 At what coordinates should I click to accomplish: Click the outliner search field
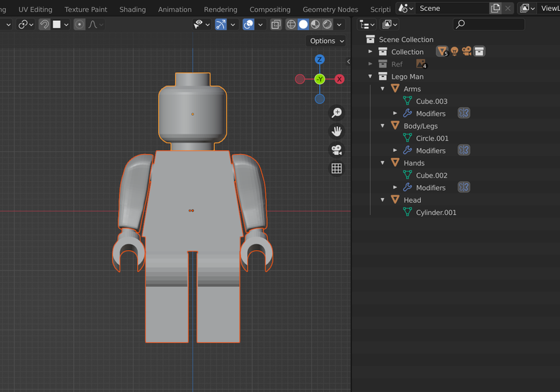click(489, 24)
